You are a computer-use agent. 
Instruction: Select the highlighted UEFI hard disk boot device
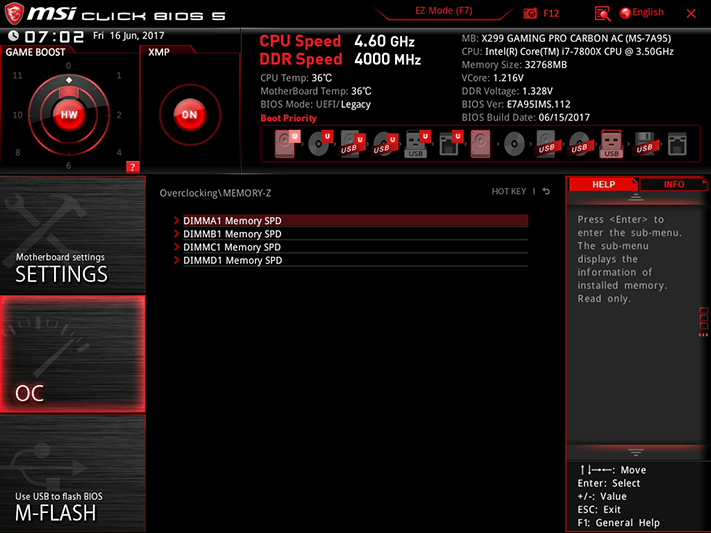(287, 144)
